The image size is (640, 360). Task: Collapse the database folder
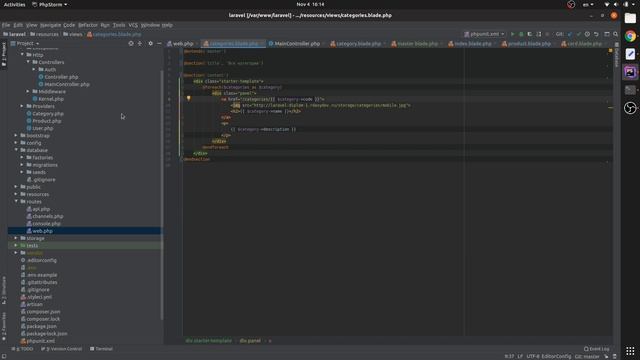[16, 150]
